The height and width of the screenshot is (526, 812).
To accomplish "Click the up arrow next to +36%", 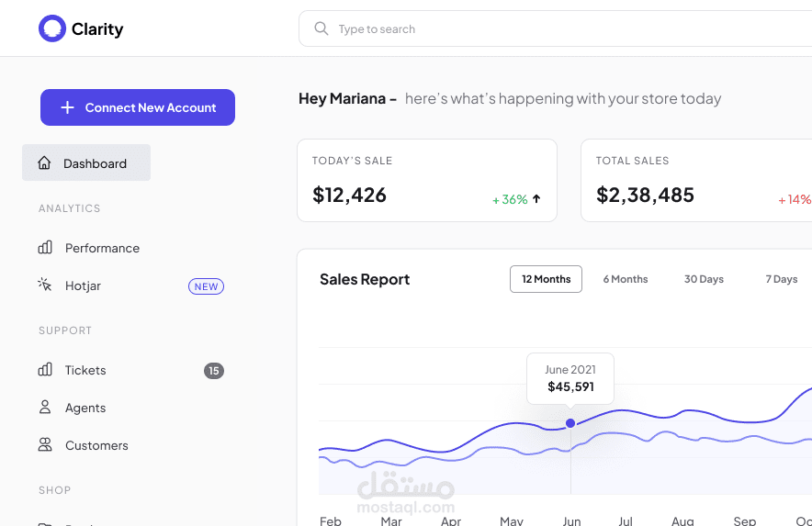I will pyautogui.click(x=536, y=199).
